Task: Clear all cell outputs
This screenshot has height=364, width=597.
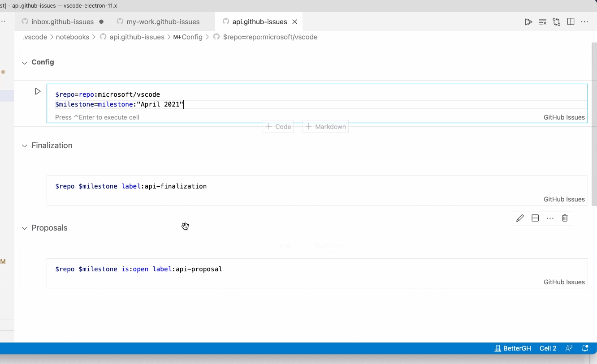Action: point(542,21)
